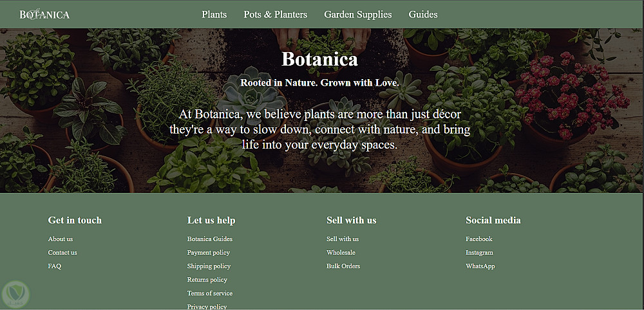Image resolution: width=644 pixels, height=310 pixels.
Task: Open the Facebook social media link
Action: [479, 239]
